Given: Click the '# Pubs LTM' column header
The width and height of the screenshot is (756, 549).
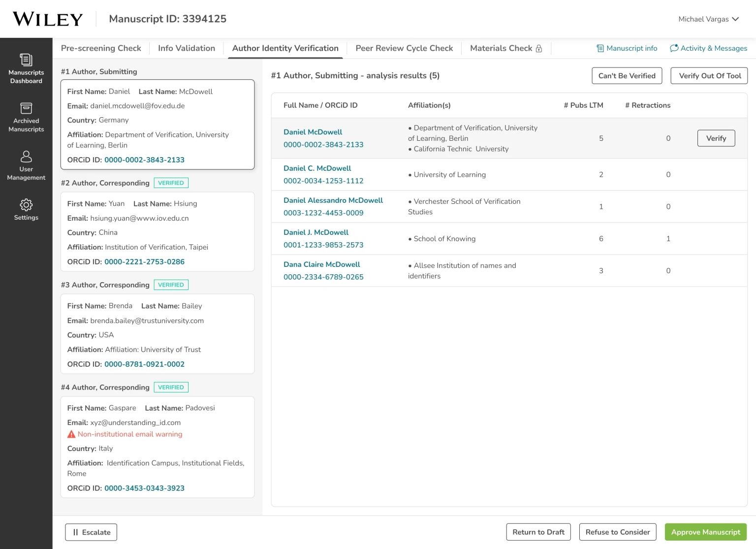Looking at the screenshot, I should click(x=583, y=105).
